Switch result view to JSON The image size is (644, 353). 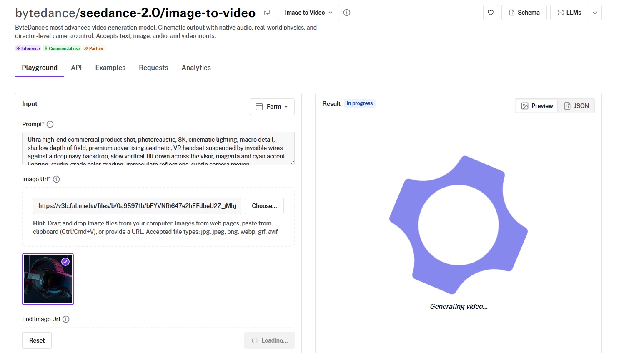576,106
